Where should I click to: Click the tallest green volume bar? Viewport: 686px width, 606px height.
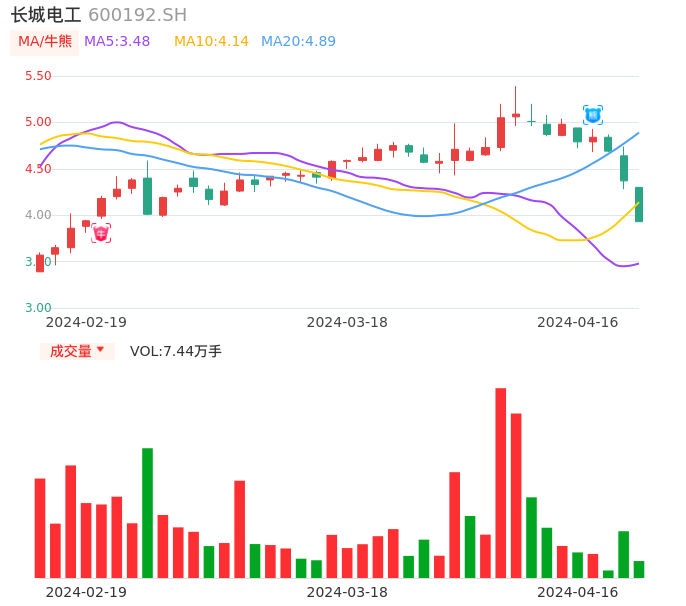point(147,512)
